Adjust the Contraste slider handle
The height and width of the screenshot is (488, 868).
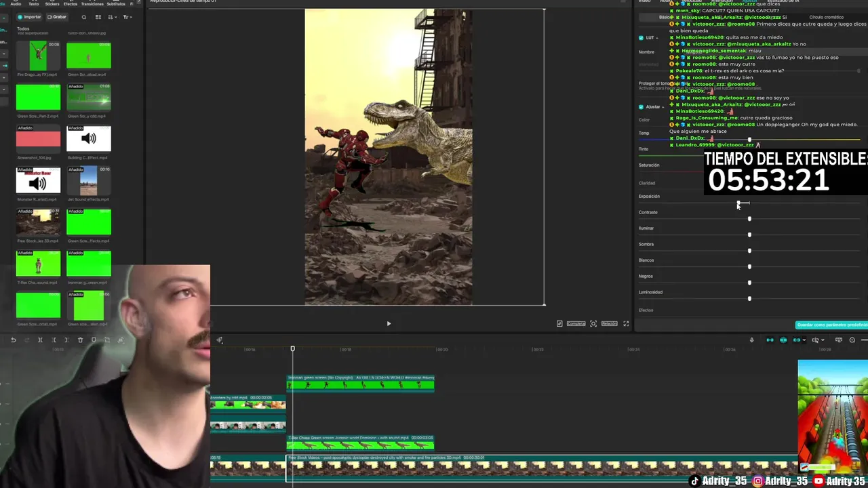(749, 219)
